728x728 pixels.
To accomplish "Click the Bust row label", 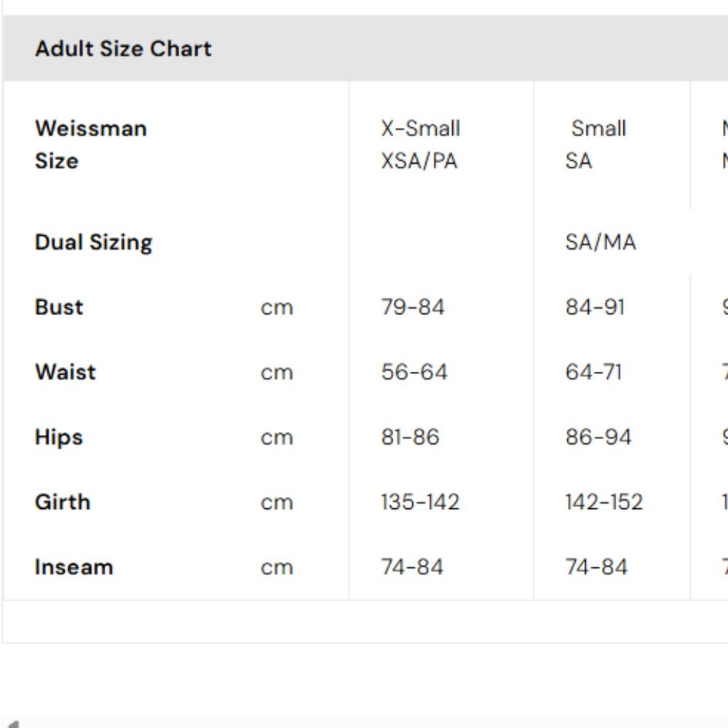I will click(59, 306).
